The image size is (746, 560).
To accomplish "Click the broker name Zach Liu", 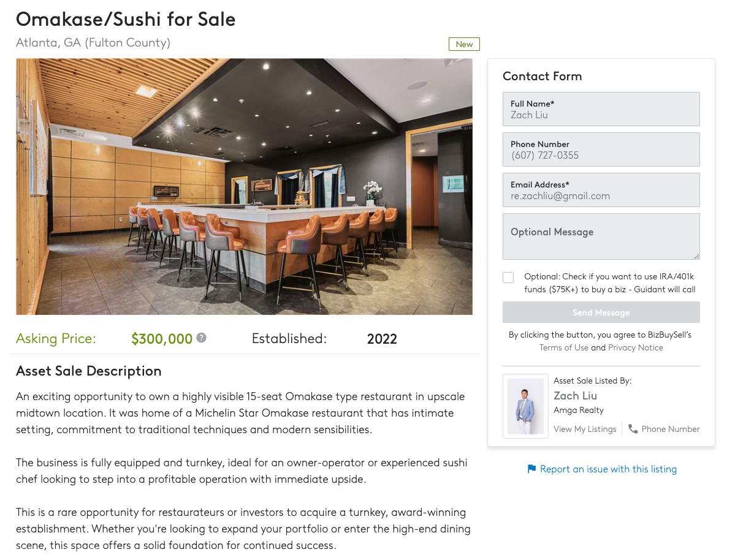I will (575, 396).
